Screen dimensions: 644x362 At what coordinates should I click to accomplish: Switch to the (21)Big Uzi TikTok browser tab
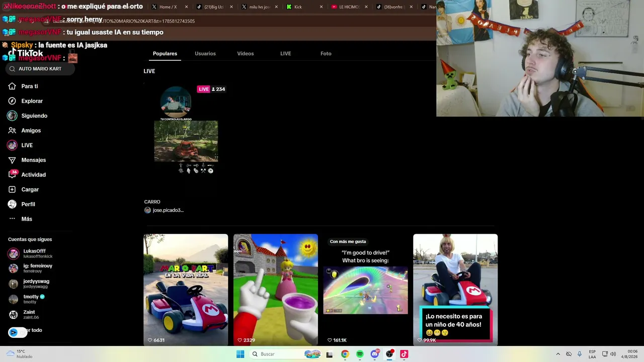[214, 7]
